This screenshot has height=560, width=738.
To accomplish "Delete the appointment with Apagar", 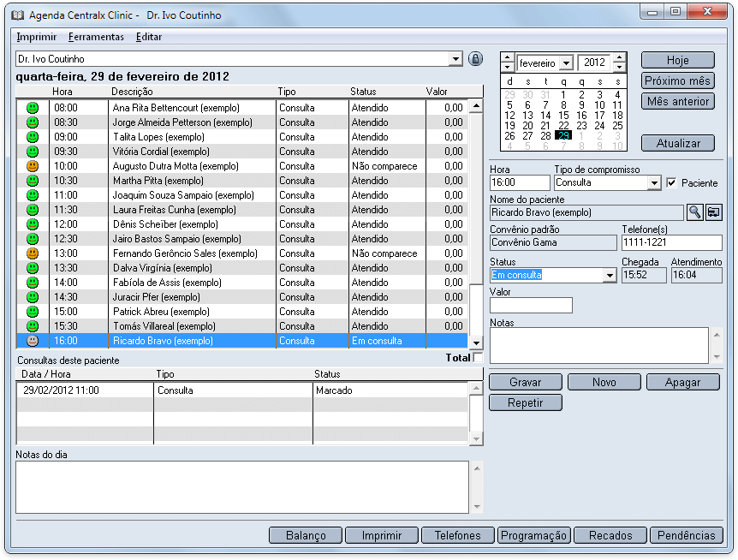I will coord(683,382).
